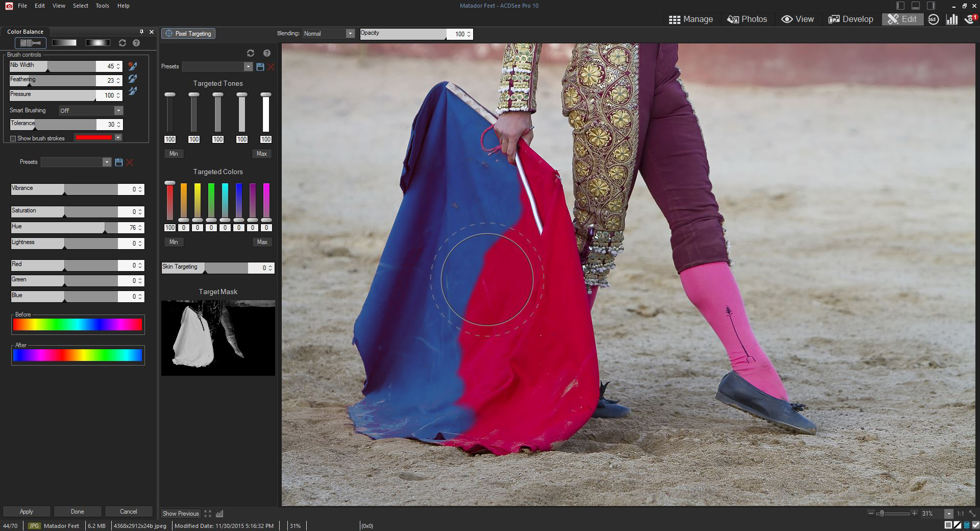Open the File menu
Image resolution: width=980 pixels, height=531 pixels.
[22, 6]
